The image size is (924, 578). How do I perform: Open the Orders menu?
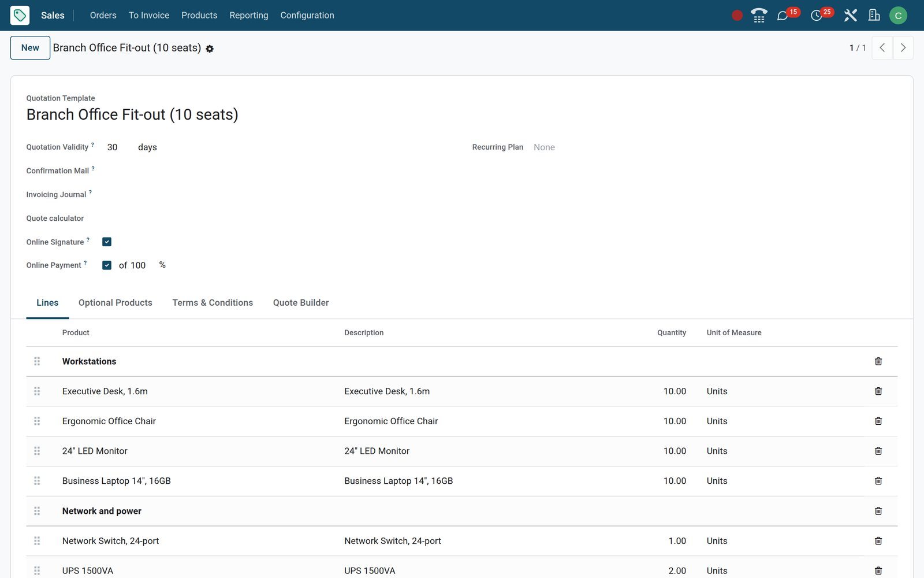tap(103, 16)
